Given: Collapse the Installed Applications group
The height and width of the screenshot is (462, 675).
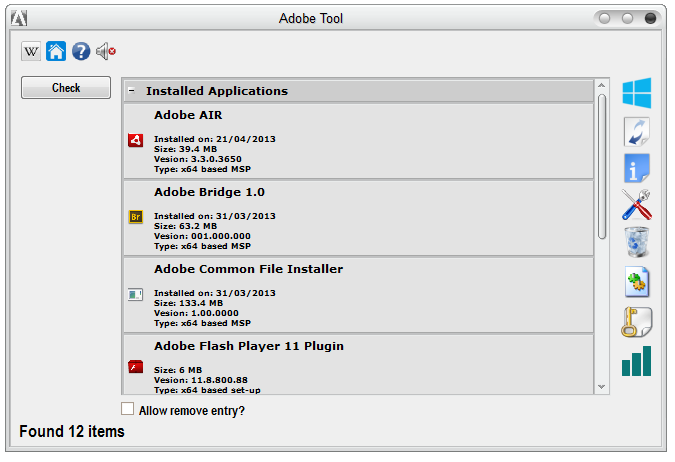Looking at the screenshot, I should [132, 91].
